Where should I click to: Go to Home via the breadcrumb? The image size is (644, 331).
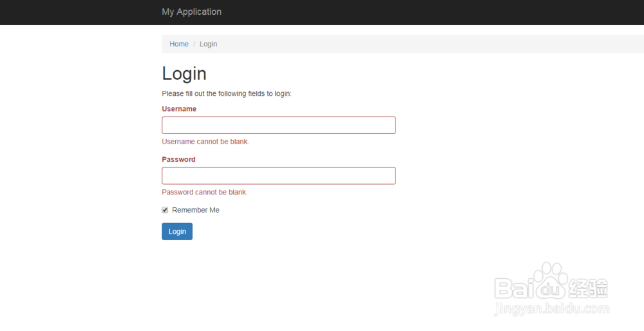179,44
